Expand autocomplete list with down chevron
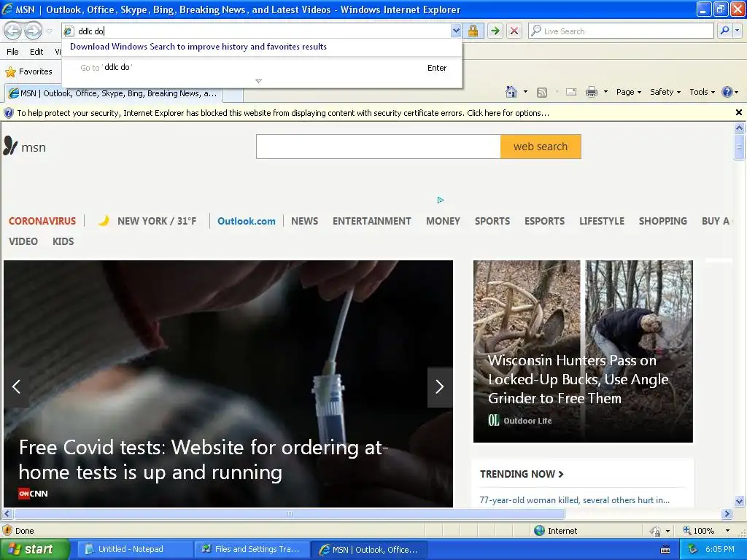The height and width of the screenshot is (560, 747). coord(259,82)
